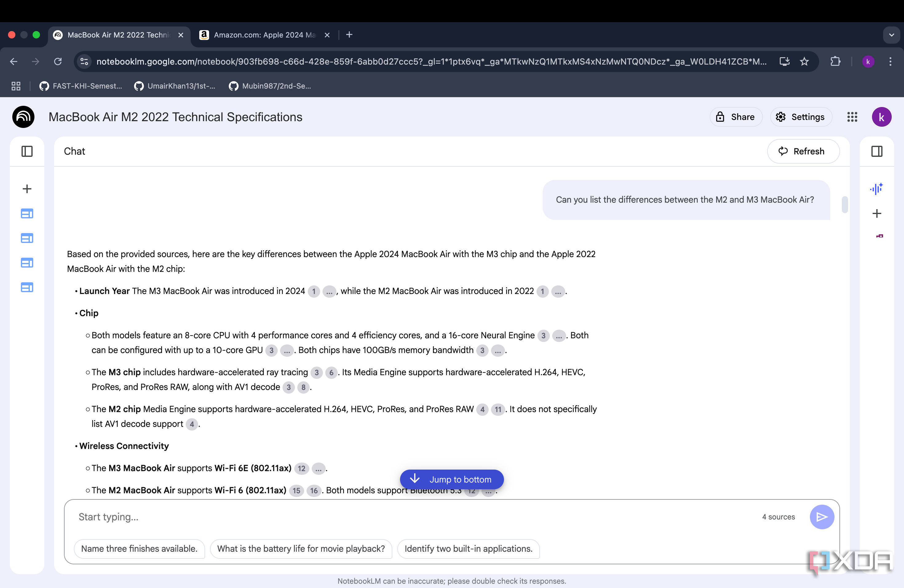Expand the tab search chevron

click(x=891, y=35)
